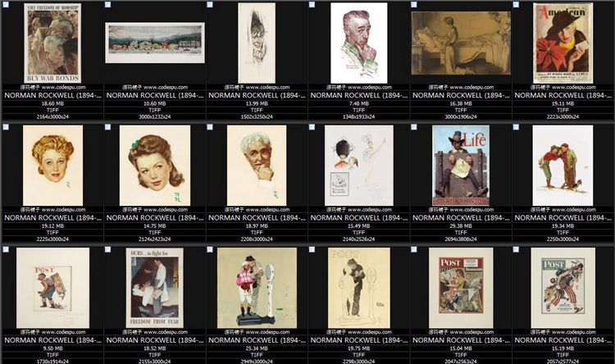Tick the checkbox on the gray-haired man chin-rubbing portrait
615x364 pixels.
point(312,5)
